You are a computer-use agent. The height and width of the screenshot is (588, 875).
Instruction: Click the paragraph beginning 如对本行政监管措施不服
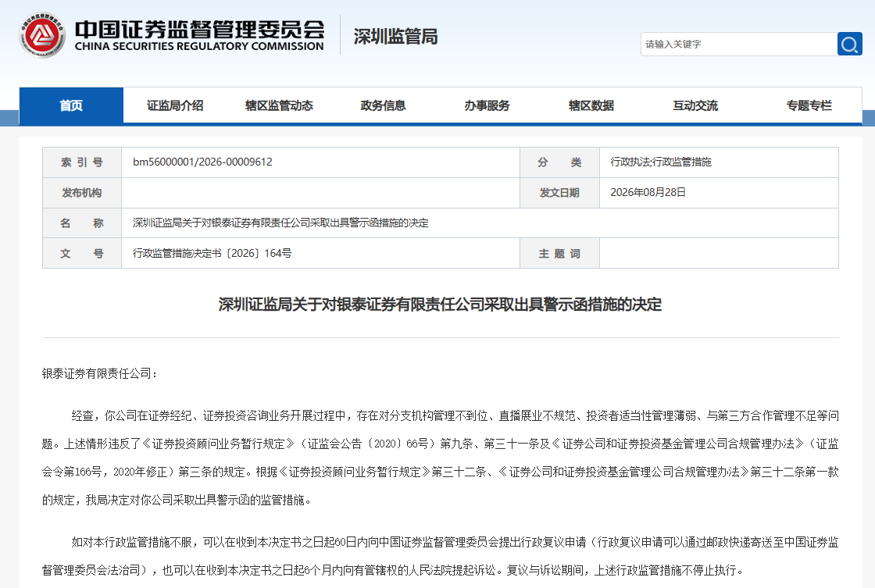click(441, 556)
